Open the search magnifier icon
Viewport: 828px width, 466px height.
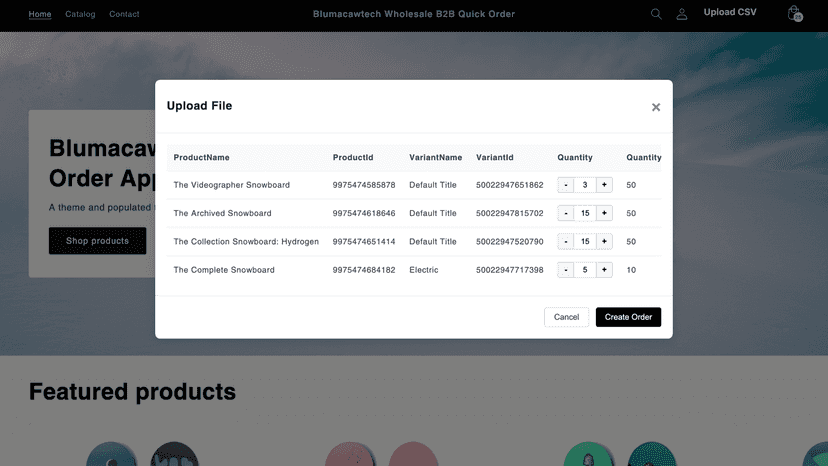click(x=656, y=14)
